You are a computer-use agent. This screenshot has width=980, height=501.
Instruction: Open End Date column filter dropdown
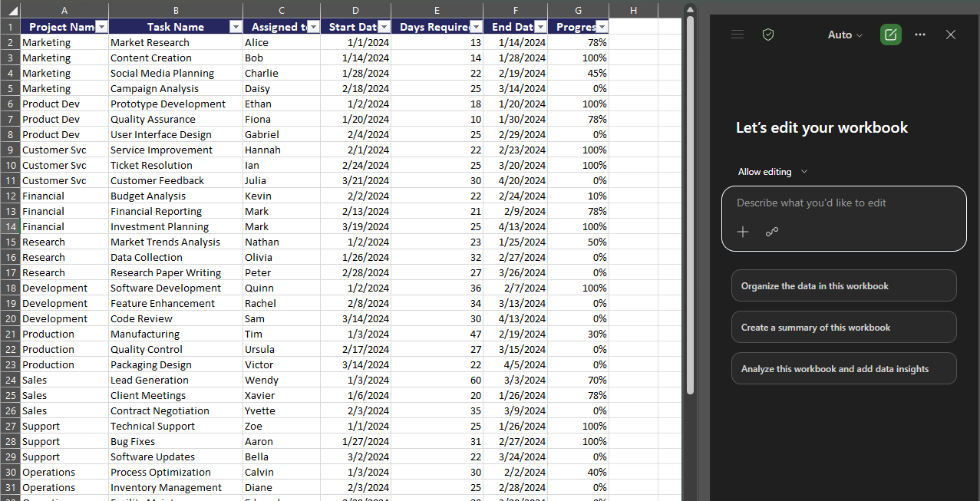pos(540,27)
